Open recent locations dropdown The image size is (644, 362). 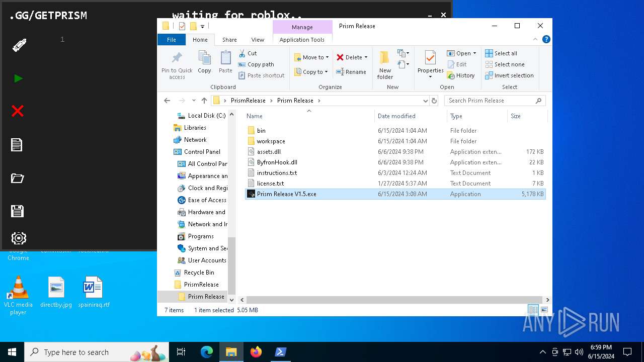pos(194,101)
